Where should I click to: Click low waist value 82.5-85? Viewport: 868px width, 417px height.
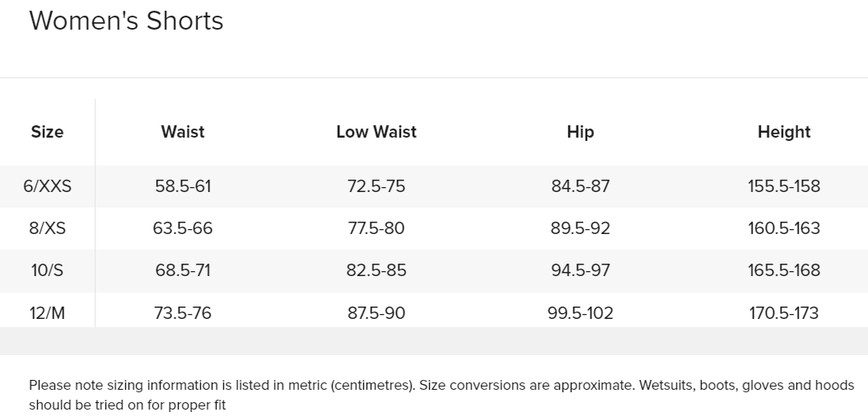376,270
